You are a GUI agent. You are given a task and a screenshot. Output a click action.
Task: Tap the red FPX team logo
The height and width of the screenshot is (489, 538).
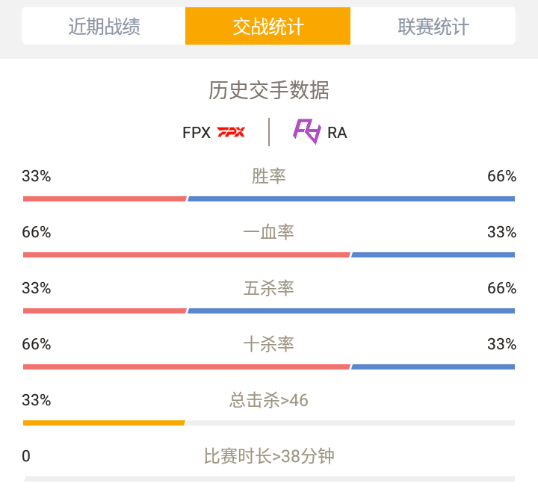point(231,132)
